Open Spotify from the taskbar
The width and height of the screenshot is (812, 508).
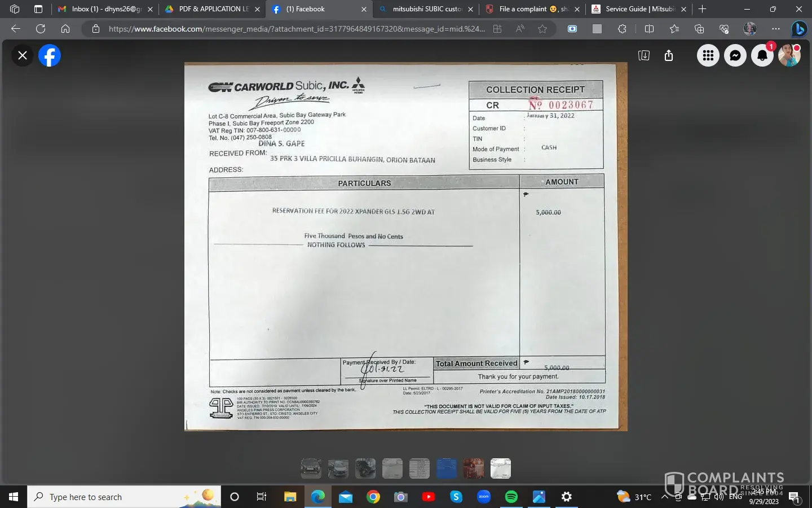coord(511,497)
